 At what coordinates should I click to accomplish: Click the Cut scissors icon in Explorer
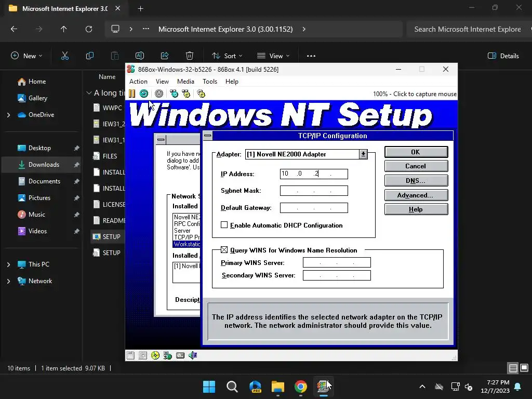pos(65,56)
